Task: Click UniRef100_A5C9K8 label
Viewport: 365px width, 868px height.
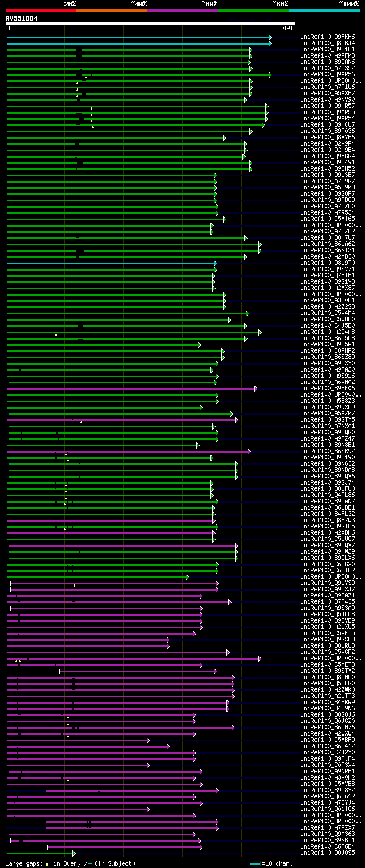Action: coord(327,187)
